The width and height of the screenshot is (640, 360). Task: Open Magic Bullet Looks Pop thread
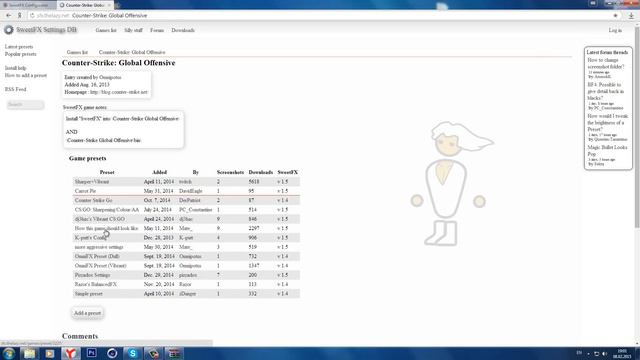[x=607, y=151]
